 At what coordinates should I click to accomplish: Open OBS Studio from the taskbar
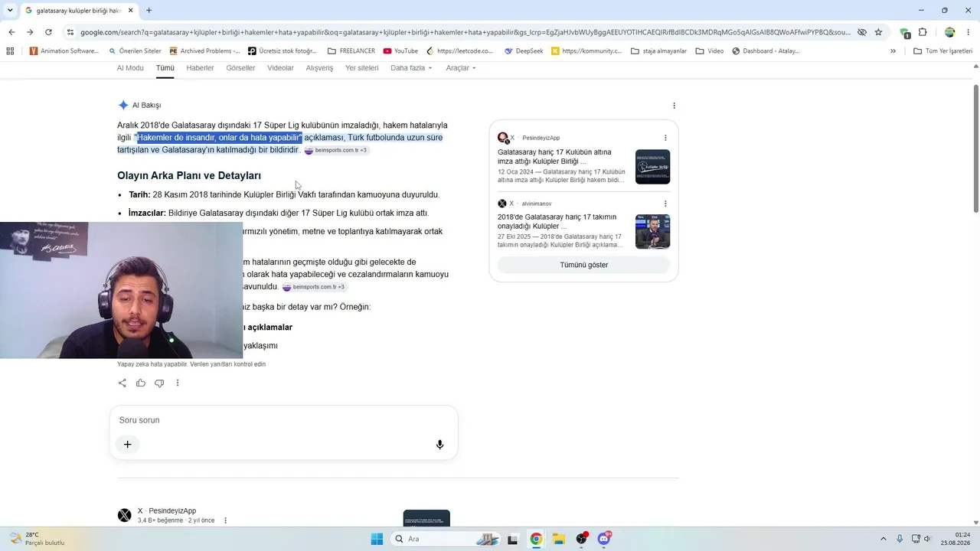[582, 539]
